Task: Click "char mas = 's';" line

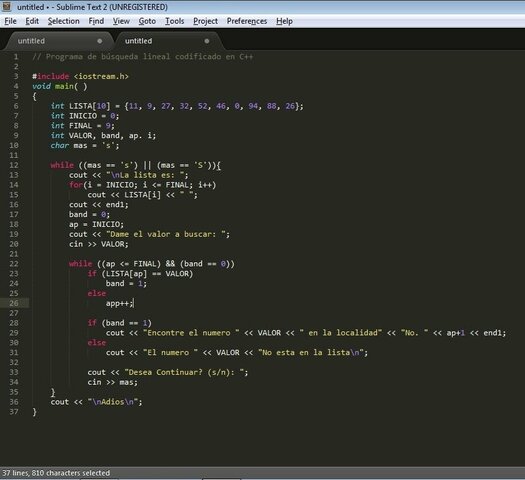Action: (85, 146)
